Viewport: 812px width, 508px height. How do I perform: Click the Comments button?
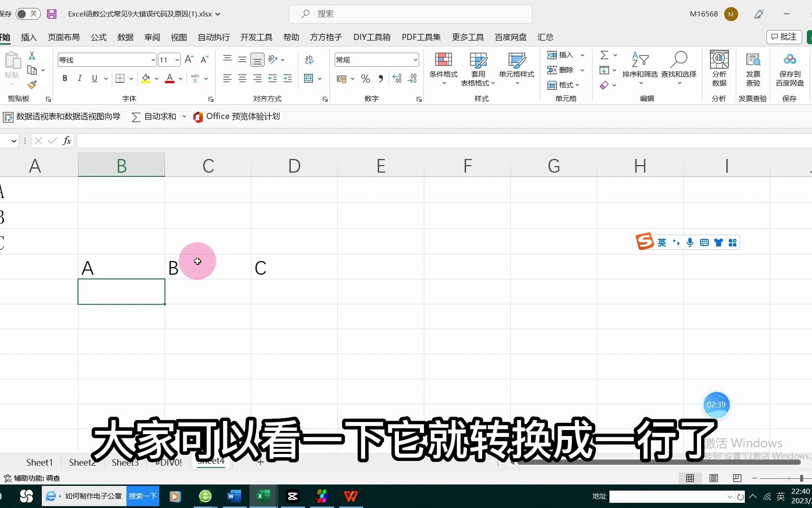783,37
